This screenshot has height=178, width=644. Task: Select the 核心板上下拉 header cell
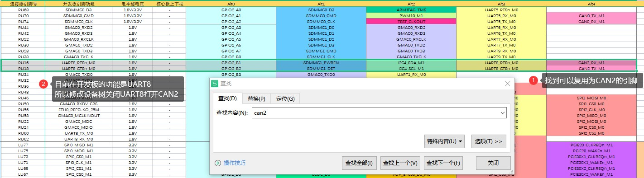click(x=169, y=4)
